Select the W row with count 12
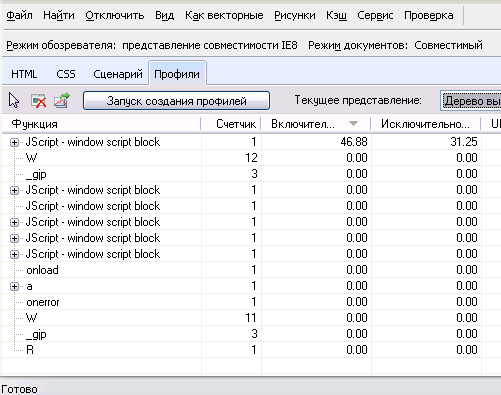This screenshot has width=501, height=395. (251, 158)
